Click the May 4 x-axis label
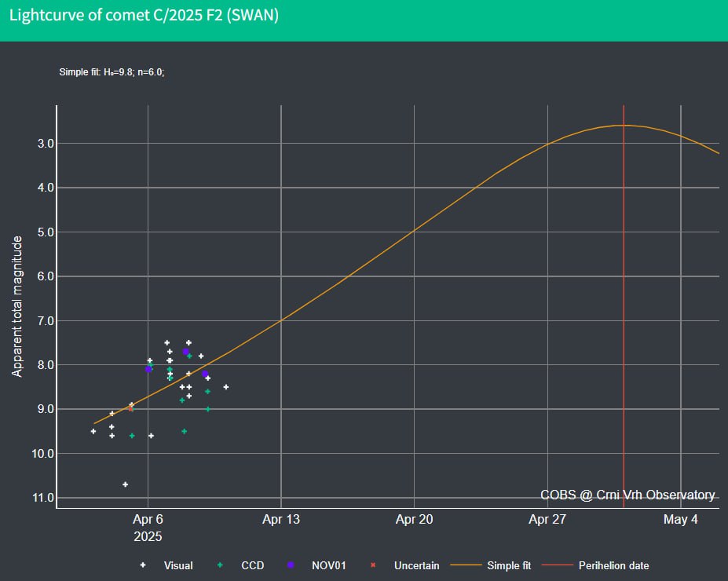Image resolution: width=728 pixels, height=581 pixels. pyautogui.click(x=681, y=519)
